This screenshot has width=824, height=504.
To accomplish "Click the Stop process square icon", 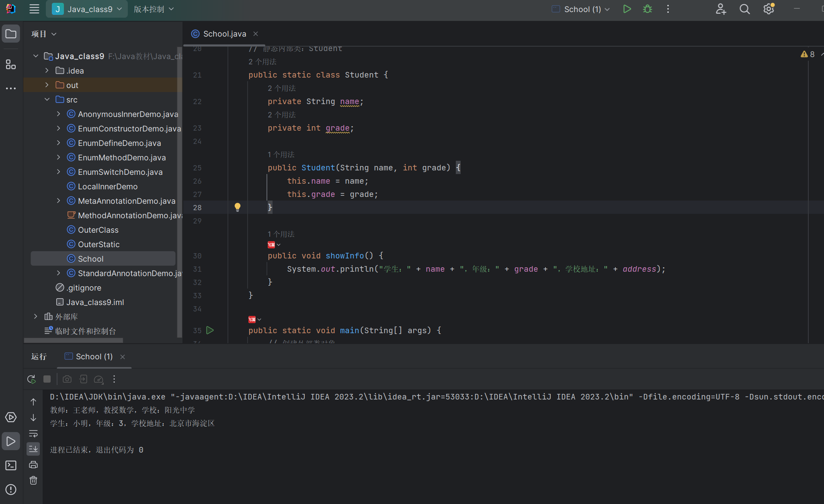I will point(47,379).
